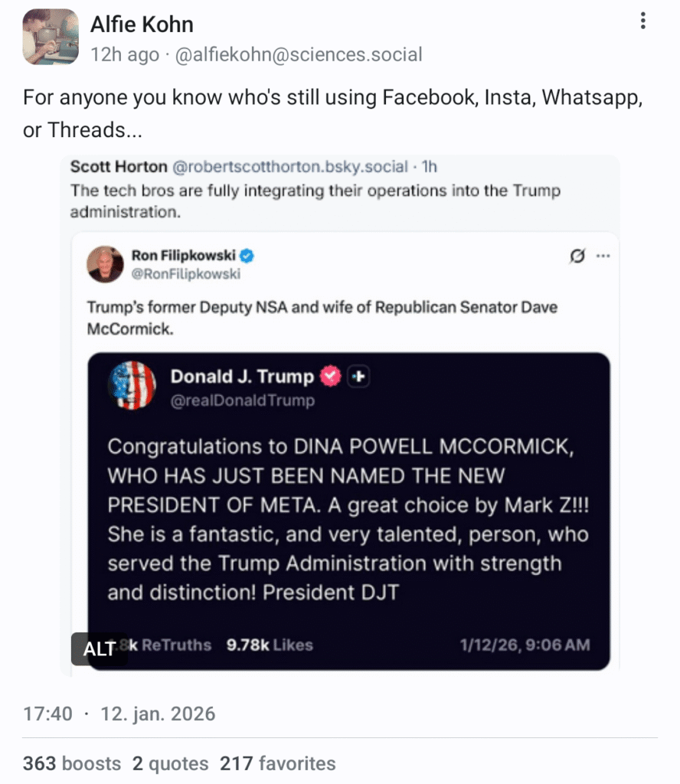Open the three-dot post options menu

[642, 21]
